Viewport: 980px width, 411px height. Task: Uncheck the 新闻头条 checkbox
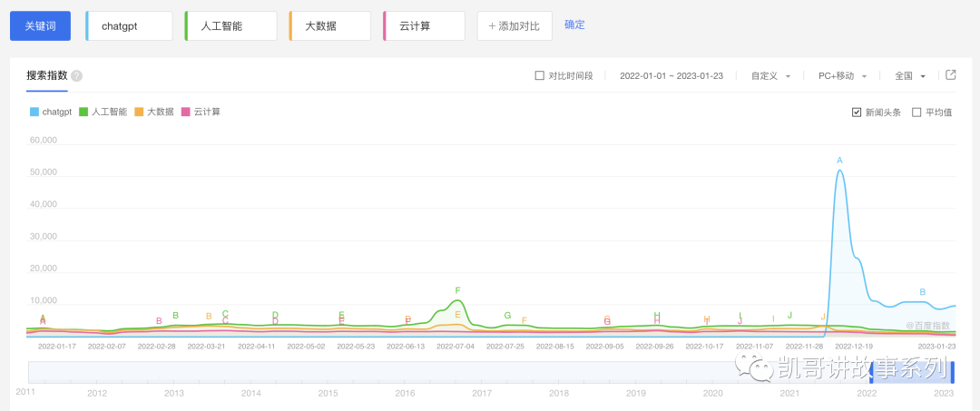click(x=857, y=113)
